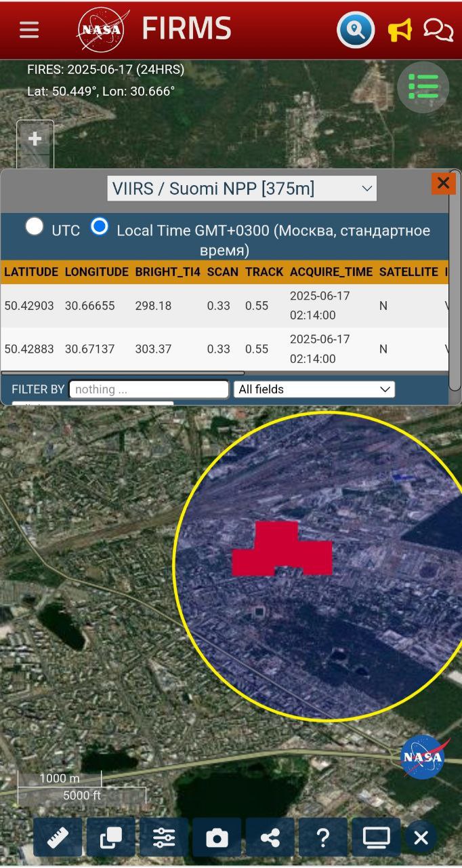This screenshot has height=868, width=462.
Task: Sort by the ACQUIRE_TIME column header
Action: point(331,272)
